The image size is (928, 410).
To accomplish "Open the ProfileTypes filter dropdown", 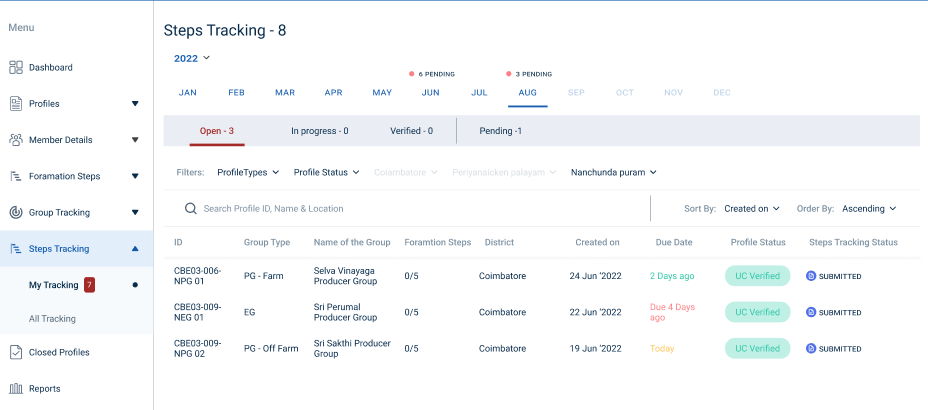I will point(248,172).
